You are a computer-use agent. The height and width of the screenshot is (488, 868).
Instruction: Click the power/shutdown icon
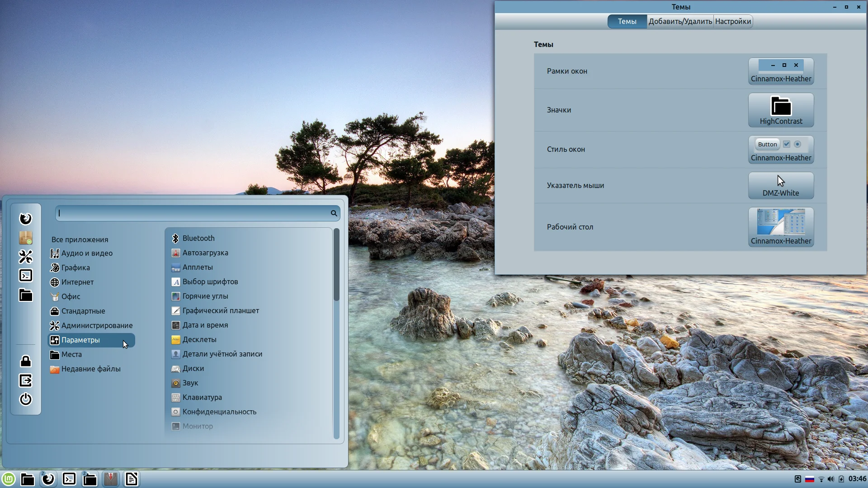tap(26, 399)
